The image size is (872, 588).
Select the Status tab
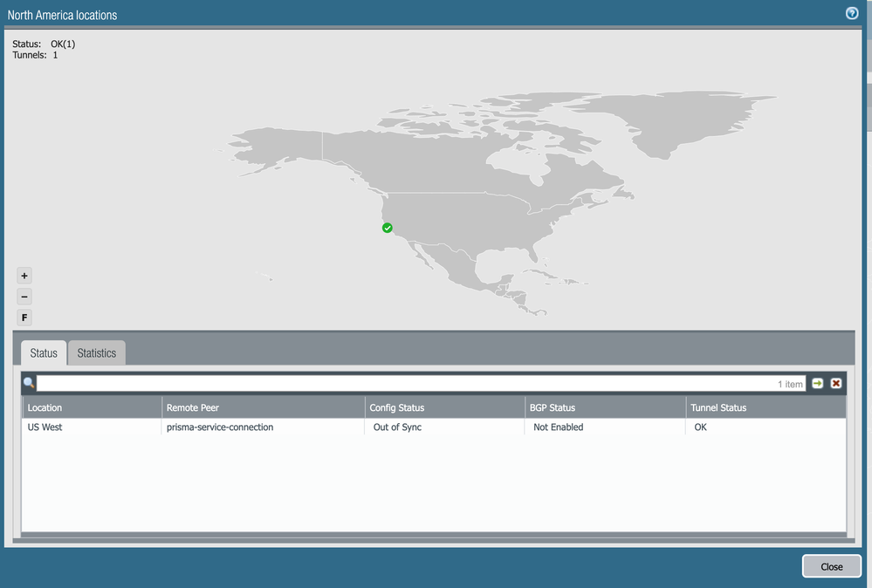pyautogui.click(x=44, y=353)
